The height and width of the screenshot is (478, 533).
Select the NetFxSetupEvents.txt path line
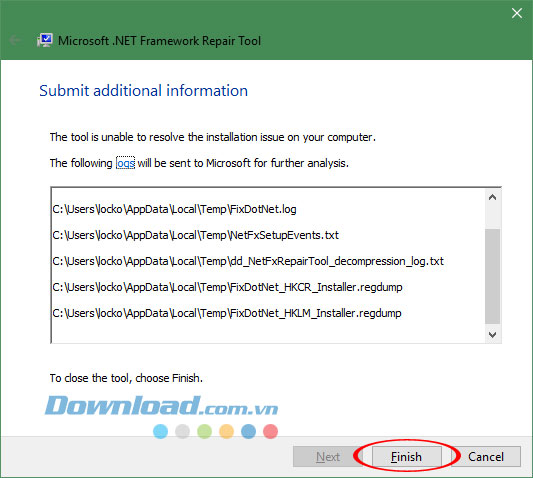click(x=195, y=235)
